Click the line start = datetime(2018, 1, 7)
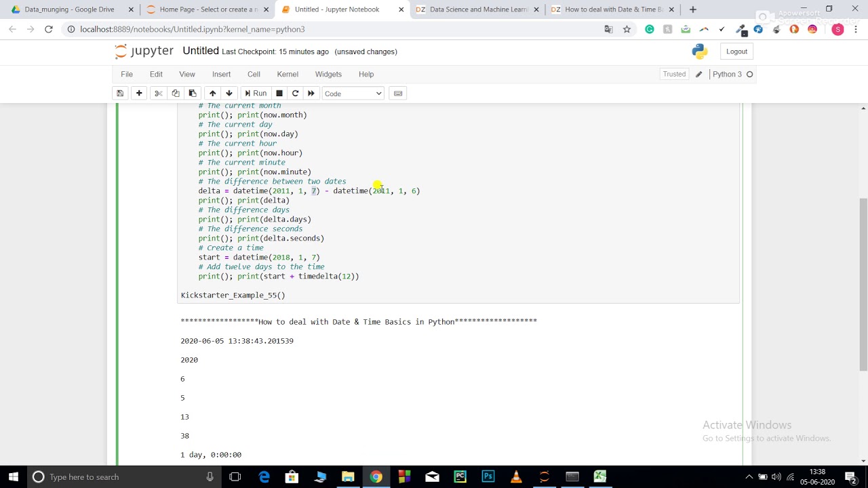This screenshot has width=868, height=488. [259, 258]
